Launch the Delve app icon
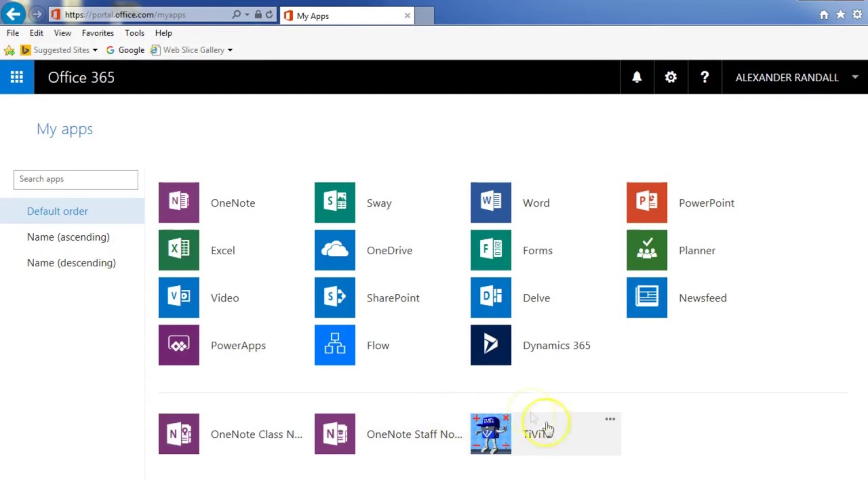The height and width of the screenshot is (488, 868). 491,298
